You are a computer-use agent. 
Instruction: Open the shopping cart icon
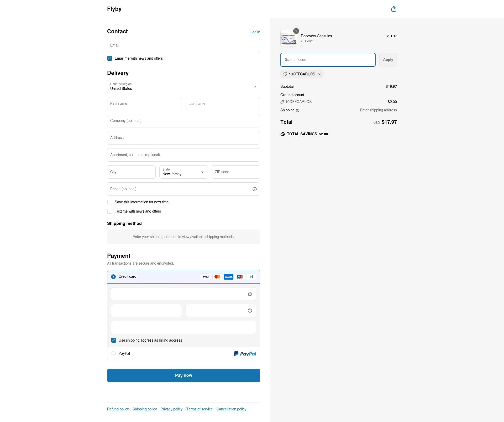pos(393,9)
